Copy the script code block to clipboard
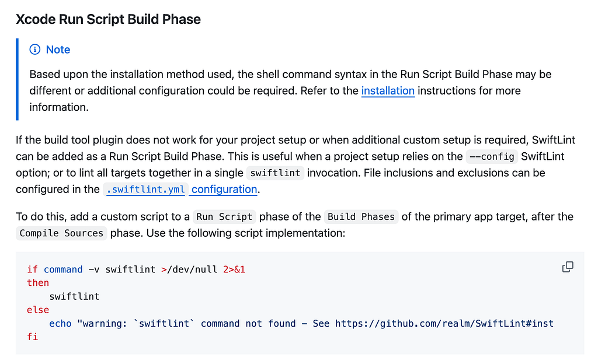This screenshot has height=364, width=598. pos(568,267)
